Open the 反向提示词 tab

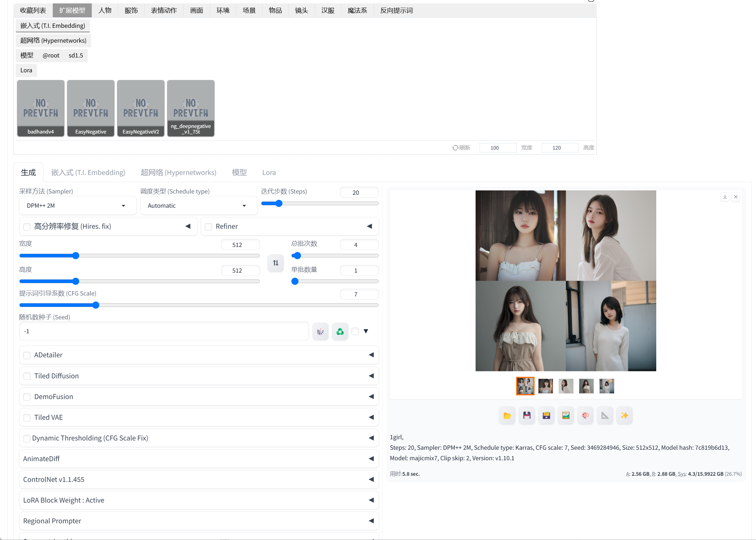(x=396, y=10)
